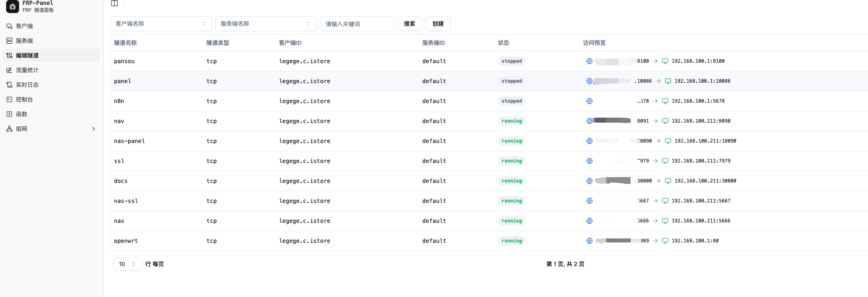
Task: Click globe icon in nas row
Action: (589, 221)
